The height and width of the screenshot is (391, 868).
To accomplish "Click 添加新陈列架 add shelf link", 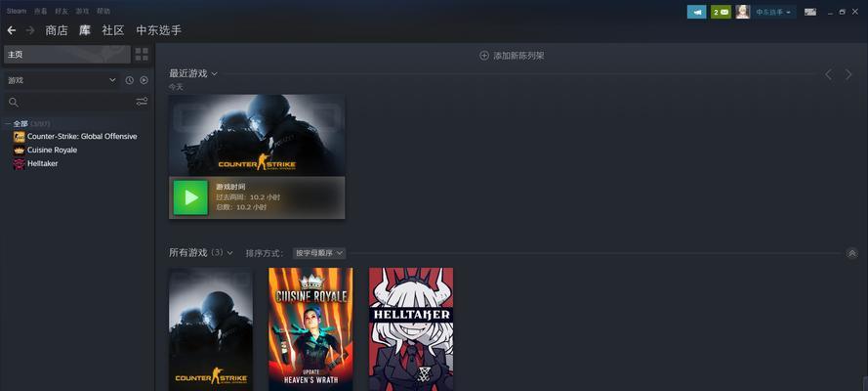I will tap(518, 56).
